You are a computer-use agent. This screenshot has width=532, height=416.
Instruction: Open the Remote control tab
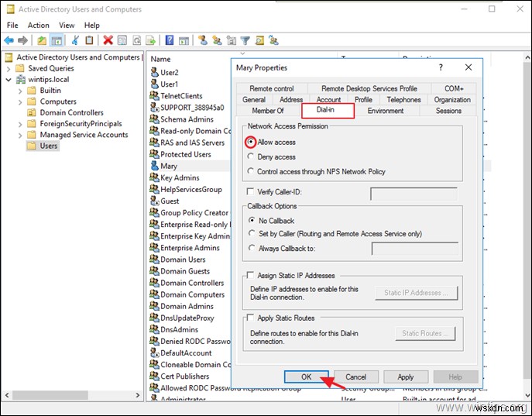pyautogui.click(x=272, y=88)
